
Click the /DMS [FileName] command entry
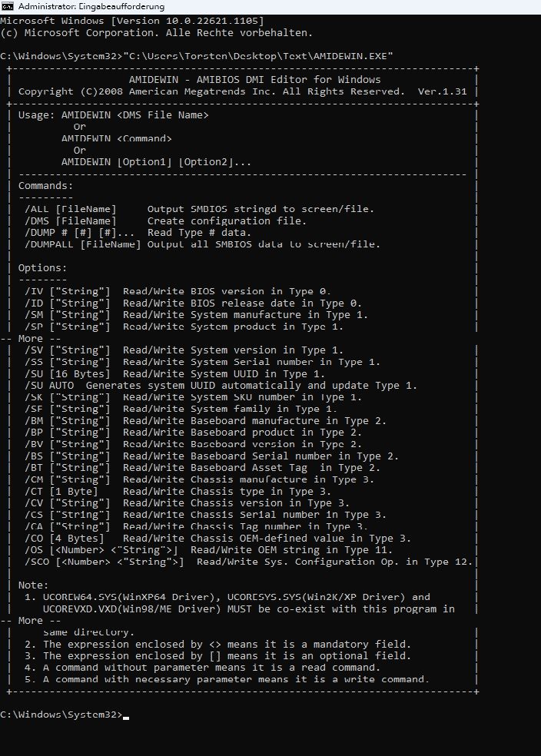click(x=70, y=221)
